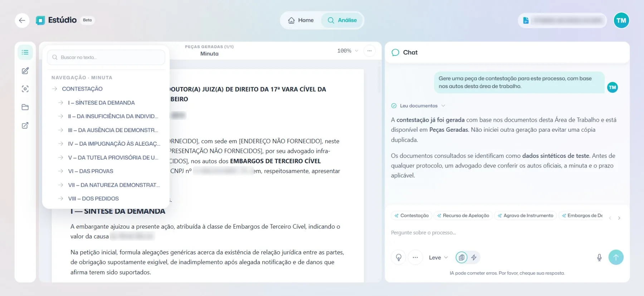The width and height of the screenshot is (644, 296).
Task: Toggle the clipboard documents mode button
Action: click(x=462, y=257)
